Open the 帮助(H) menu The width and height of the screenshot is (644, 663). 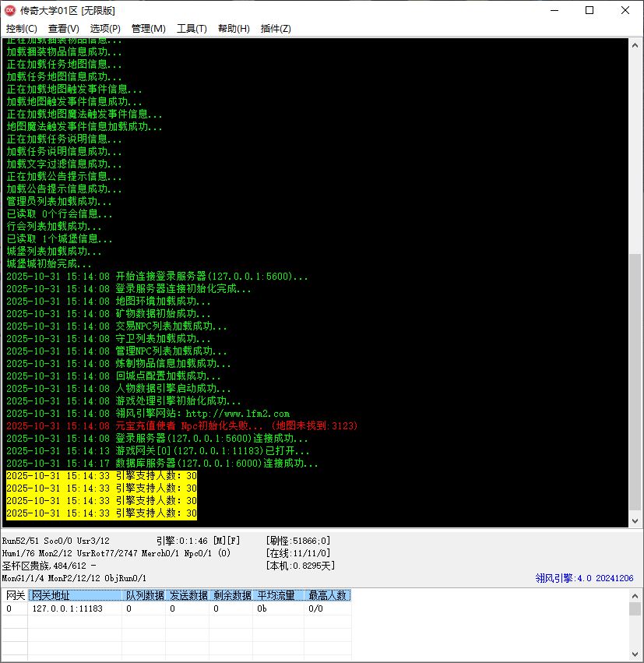pyautogui.click(x=234, y=29)
